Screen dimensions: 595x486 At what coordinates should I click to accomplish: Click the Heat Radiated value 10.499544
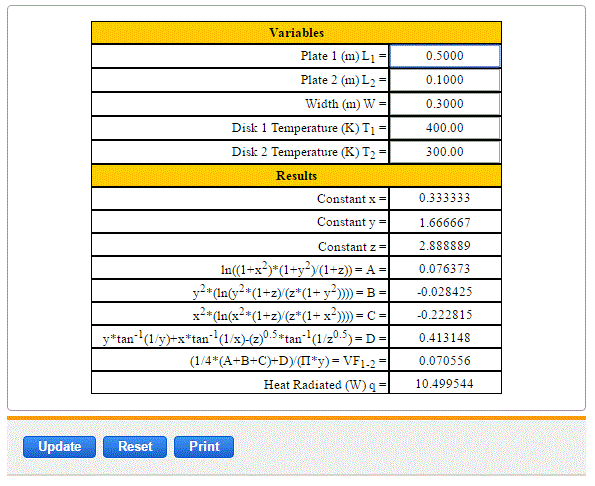(444, 384)
